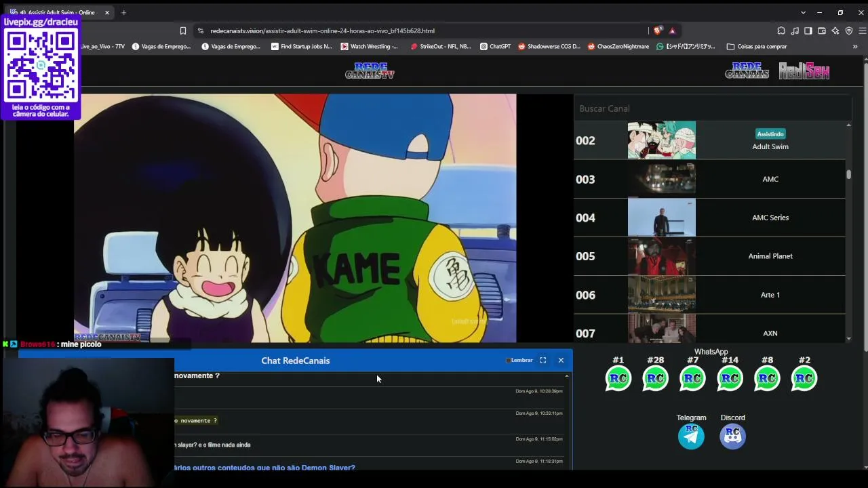Close the Chat RedeCanais panel

[561, 360]
